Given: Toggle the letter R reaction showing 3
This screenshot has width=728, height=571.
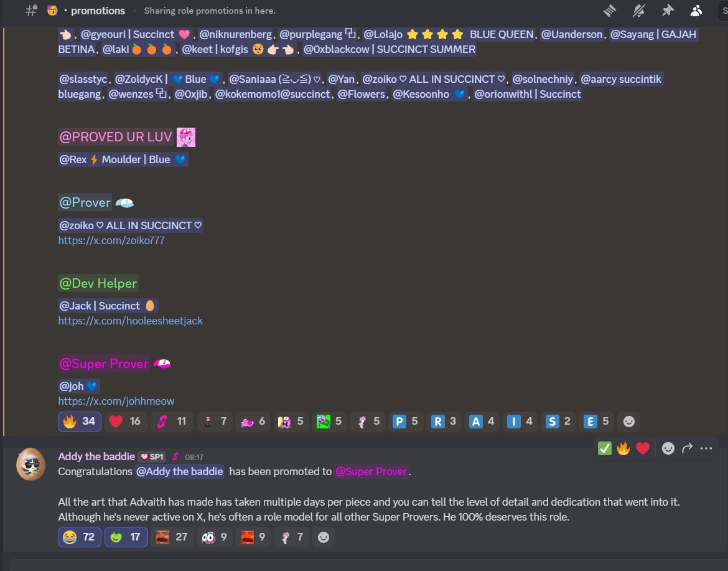Looking at the screenshot, I should click(444, 422).
